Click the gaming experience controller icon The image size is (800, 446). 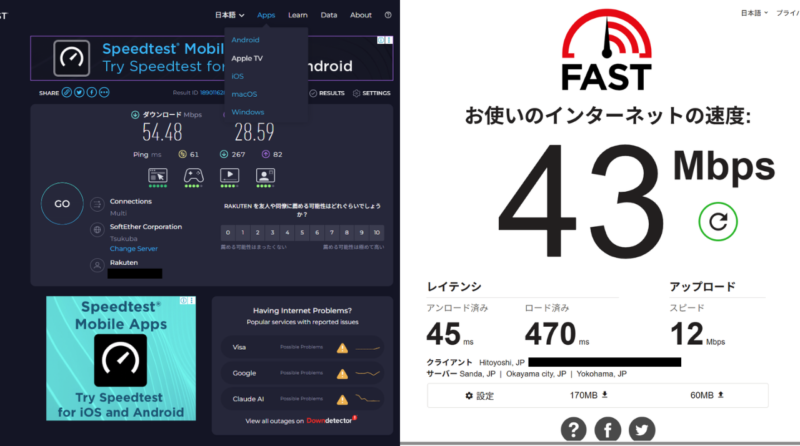[193, 177]
